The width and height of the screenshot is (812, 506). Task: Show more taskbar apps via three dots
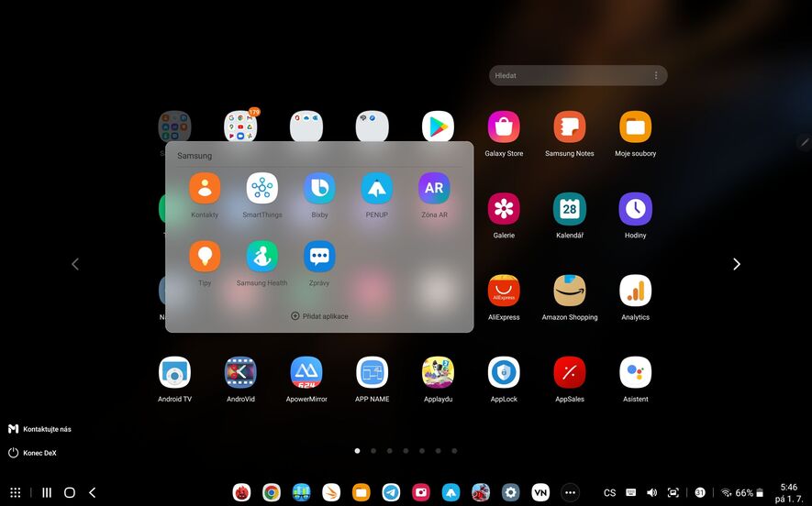click(570, 492)
